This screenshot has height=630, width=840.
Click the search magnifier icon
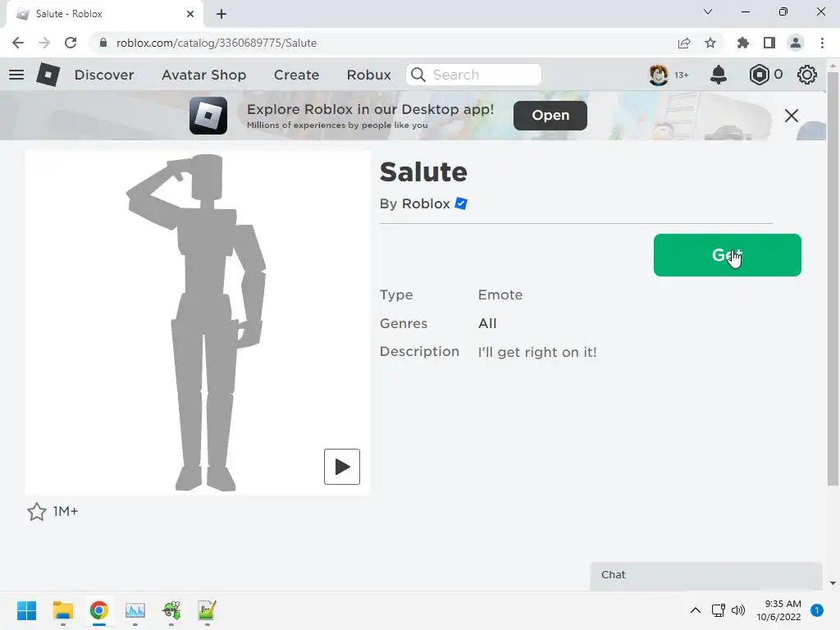click(418, 75)
